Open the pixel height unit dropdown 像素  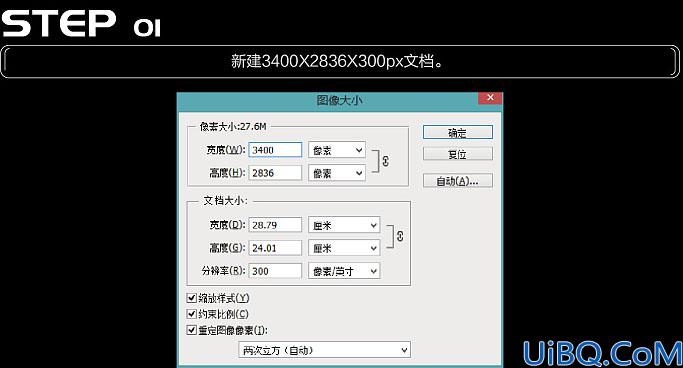coord(337,173)
